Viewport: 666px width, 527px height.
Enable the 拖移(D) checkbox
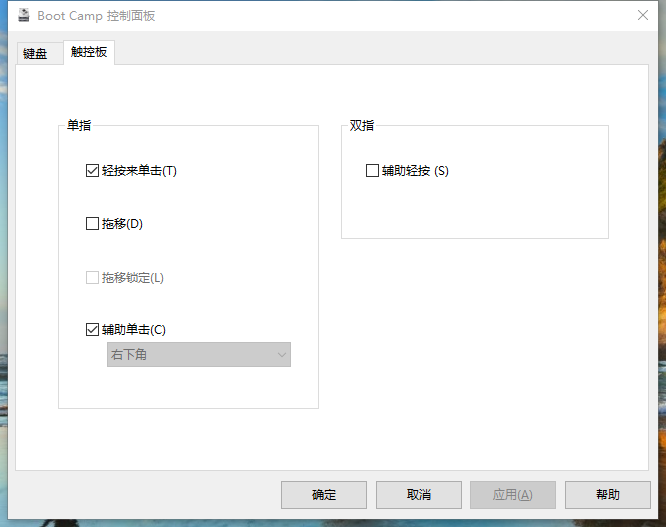point(92,224)
